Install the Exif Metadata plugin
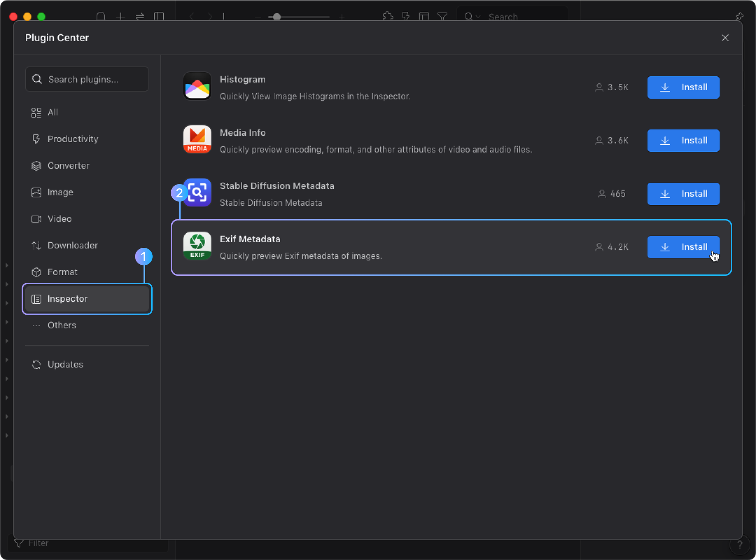 click(684, 247)
